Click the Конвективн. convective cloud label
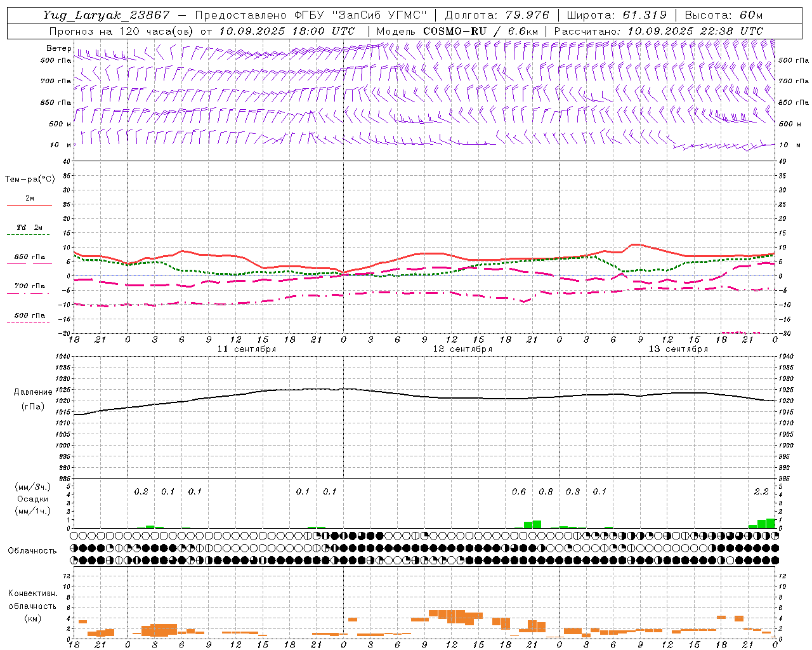 click(x=33, y=594)
